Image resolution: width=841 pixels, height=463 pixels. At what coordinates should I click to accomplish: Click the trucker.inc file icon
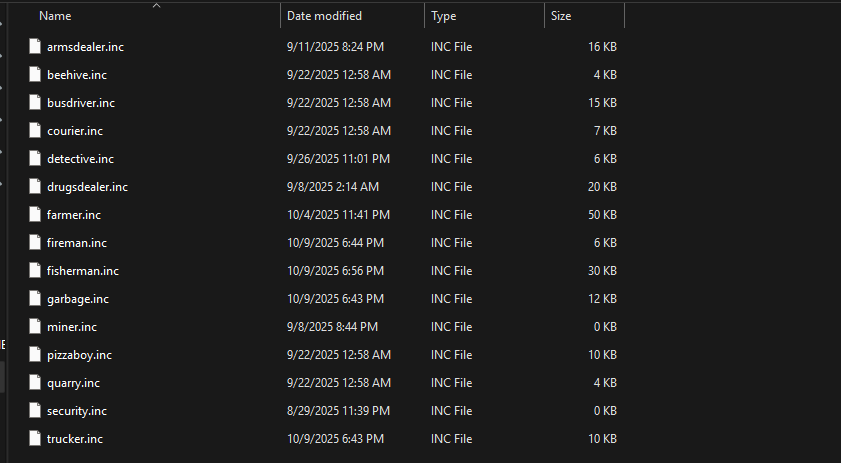click(x=35, y=438)
